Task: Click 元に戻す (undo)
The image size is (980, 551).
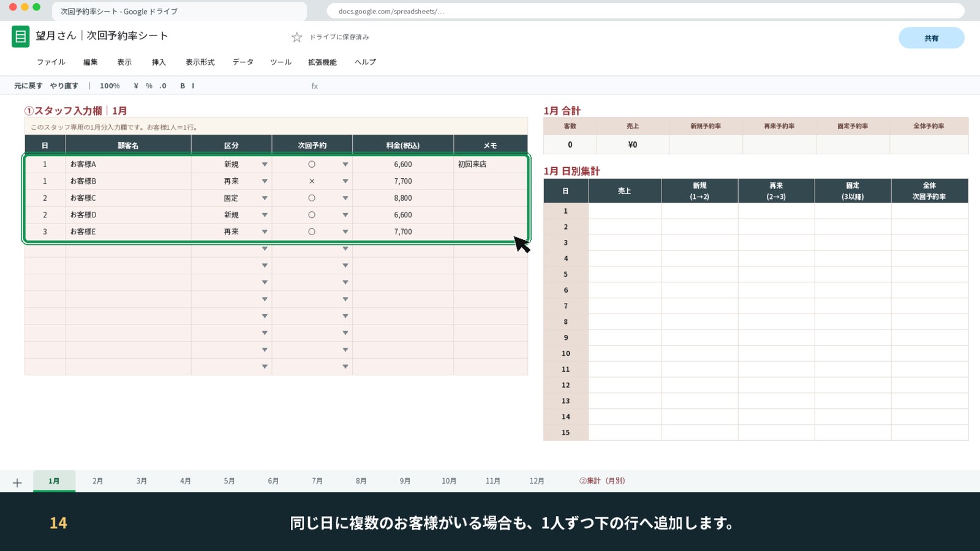Action: click(x=28, y=86)
